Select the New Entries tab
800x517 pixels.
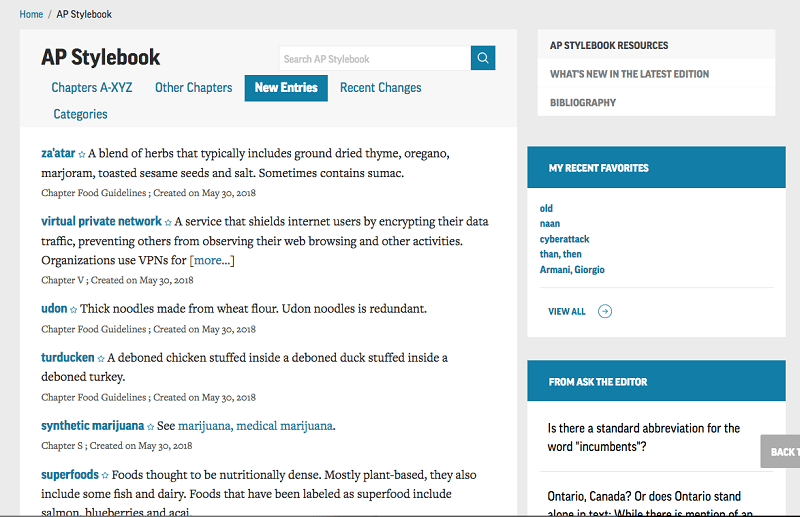tap(286, 88)
